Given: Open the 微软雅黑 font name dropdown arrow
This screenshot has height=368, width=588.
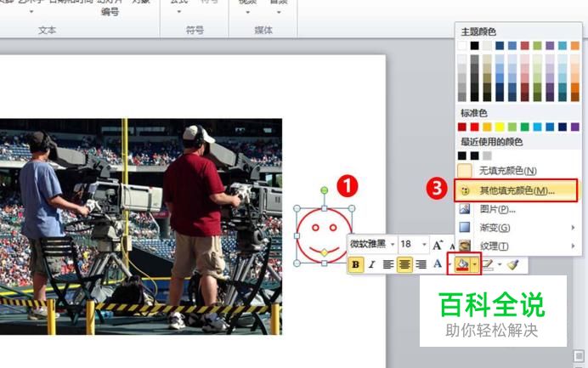Looking at the screenshot, I should pos(393,245).
